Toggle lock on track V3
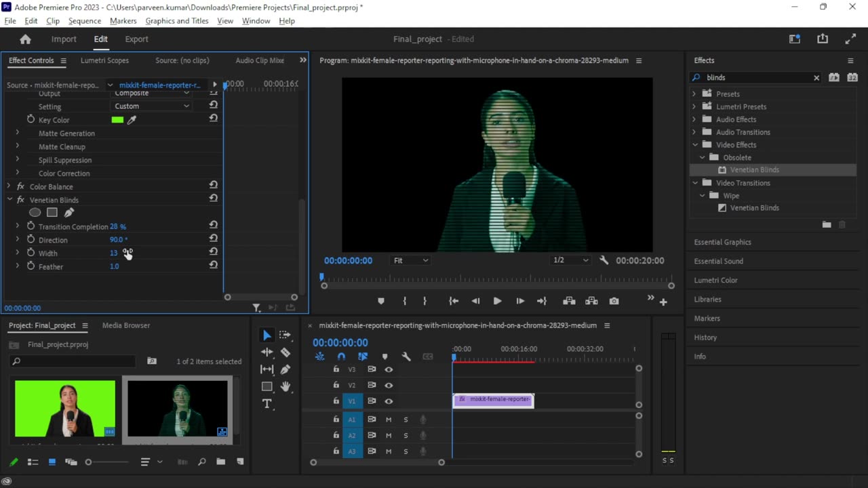This screenshot has height=488, width=868. [x=336, y=369]
